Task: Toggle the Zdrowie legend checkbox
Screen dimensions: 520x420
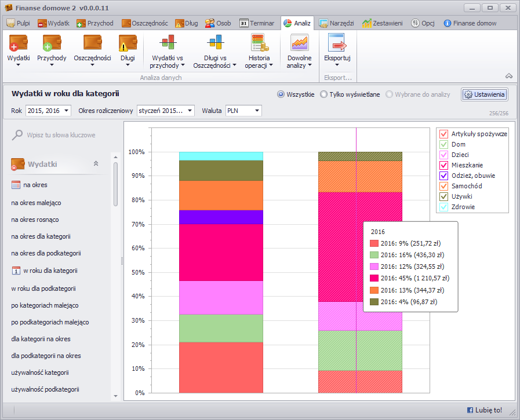Action: 444,207
